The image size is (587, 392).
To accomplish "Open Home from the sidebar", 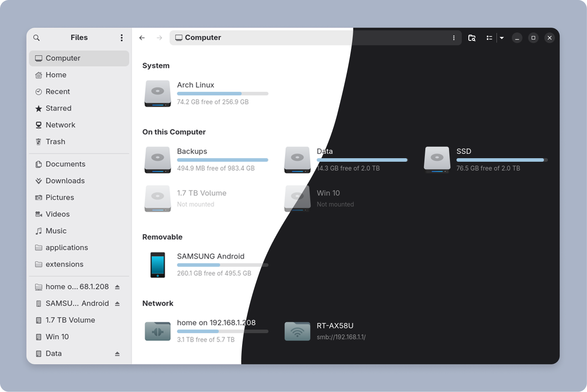I will point(79,75).
